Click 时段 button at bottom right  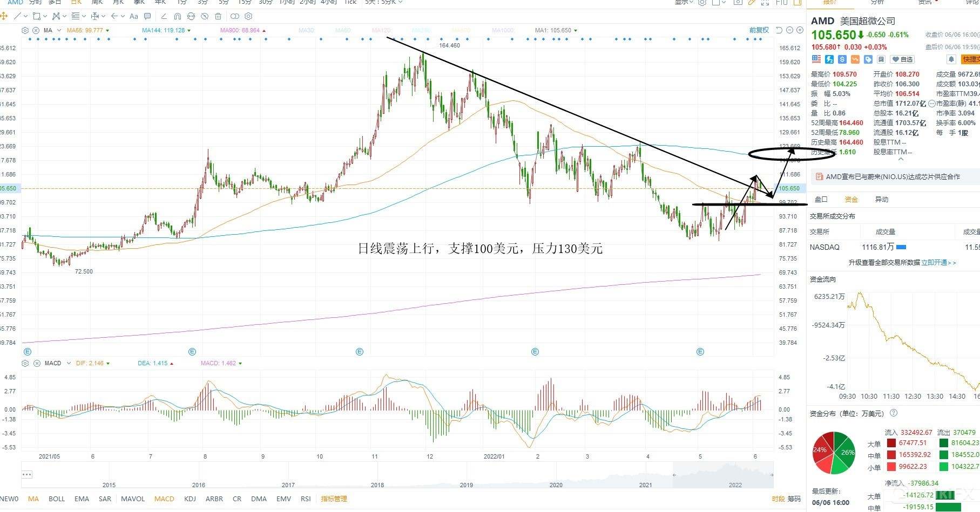(x=778, y=499)
